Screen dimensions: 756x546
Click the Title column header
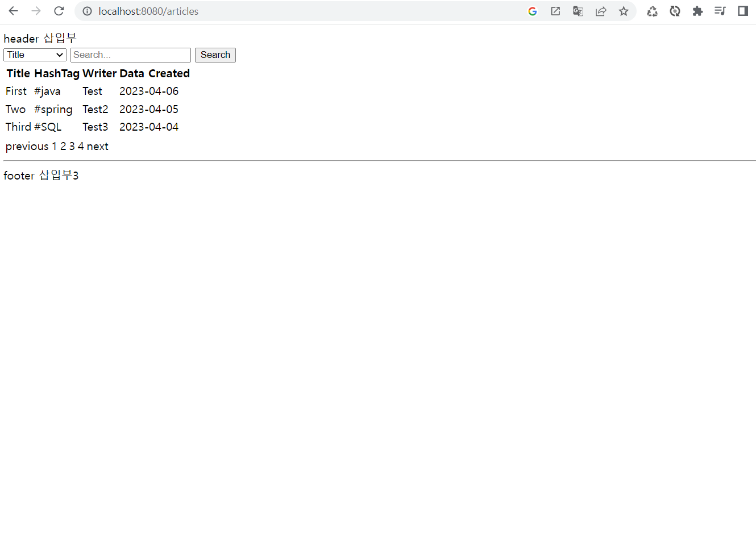(18, 73)
